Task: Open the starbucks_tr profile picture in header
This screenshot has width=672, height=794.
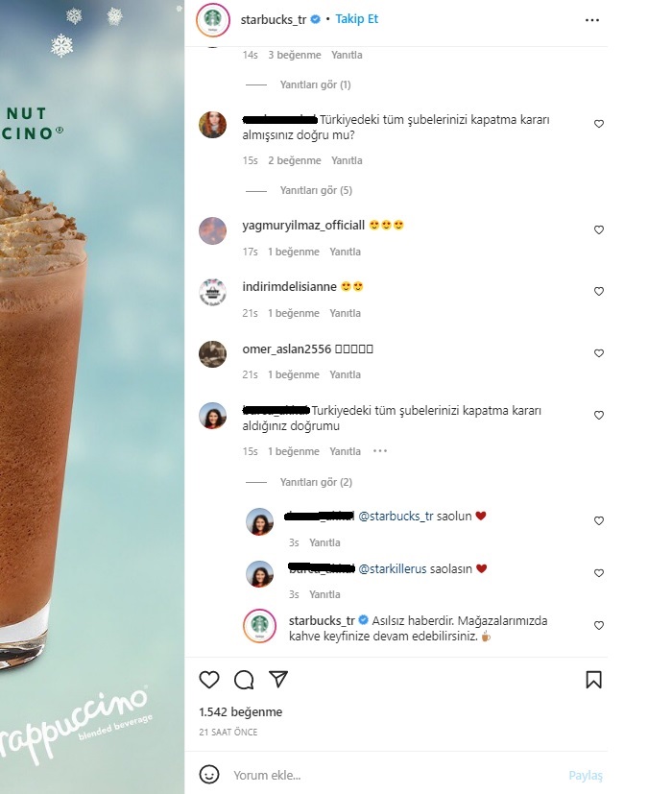Action: click(x=213, y=20)
